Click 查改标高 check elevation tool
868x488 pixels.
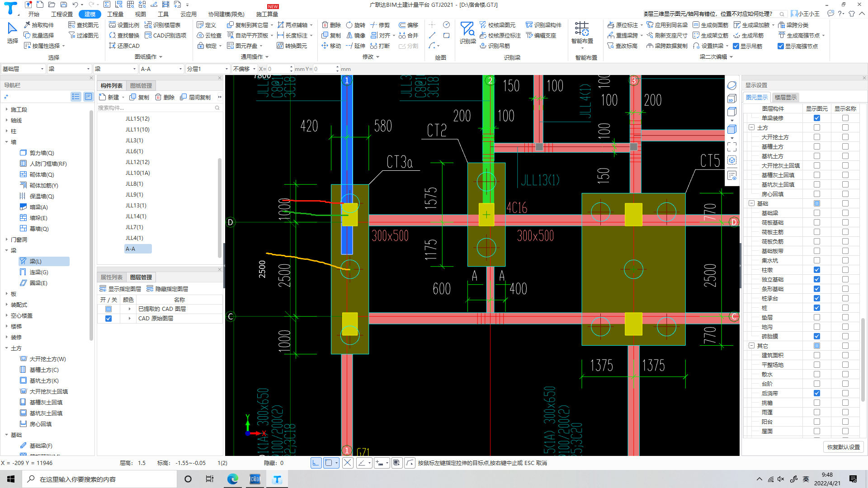(x=622, y=46)
